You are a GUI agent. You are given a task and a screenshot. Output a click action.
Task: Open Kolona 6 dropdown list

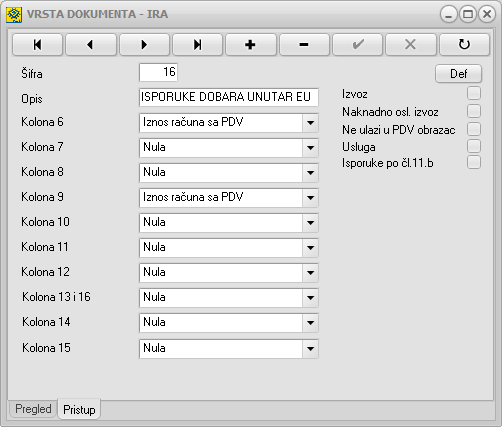pos(310,123)
